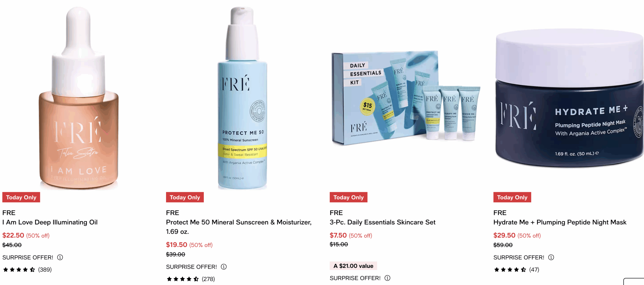Screen dimensions: 644x285
Task: Click star rating for Hydrate Me night mask
Action: coord(510,270)
